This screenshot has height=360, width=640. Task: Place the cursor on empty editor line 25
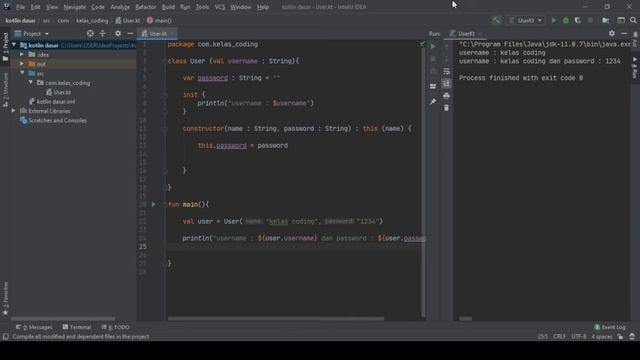click(x=294, y=247)
